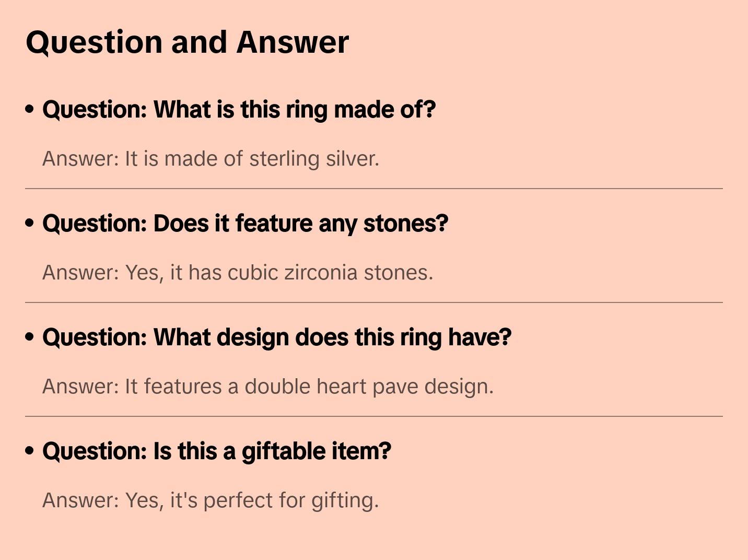Click bullet before 'What is this ring made of?'
This screenshot has width=748, height=560.
[x=30, y=109]
